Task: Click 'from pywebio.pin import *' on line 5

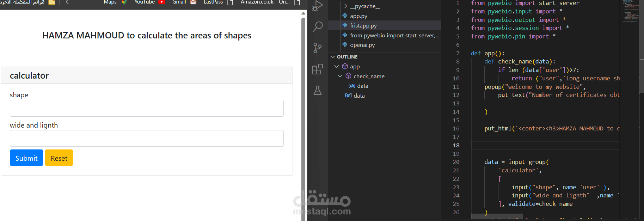Action: click(513, 36)
